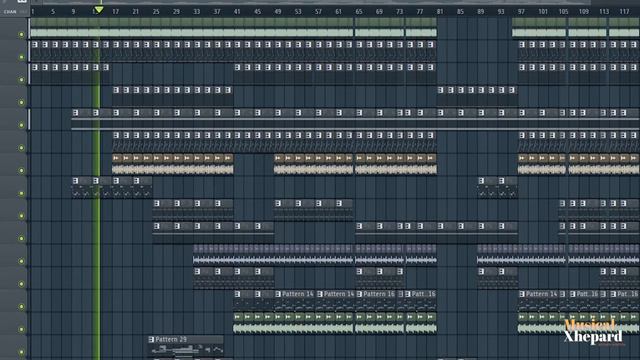
Task: Select top green audio clip starting at bar 65
Action: pyautogui.click(x=379, y=28)
